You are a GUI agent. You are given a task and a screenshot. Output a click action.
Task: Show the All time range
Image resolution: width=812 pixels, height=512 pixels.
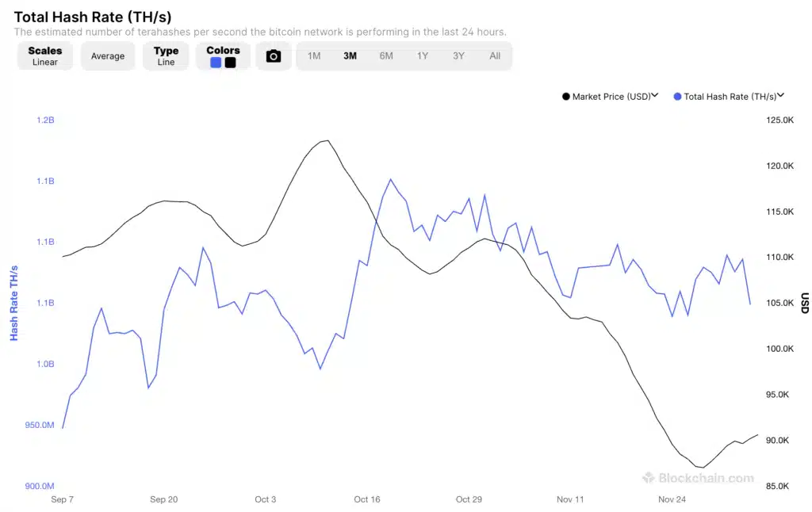coord(495,56)
